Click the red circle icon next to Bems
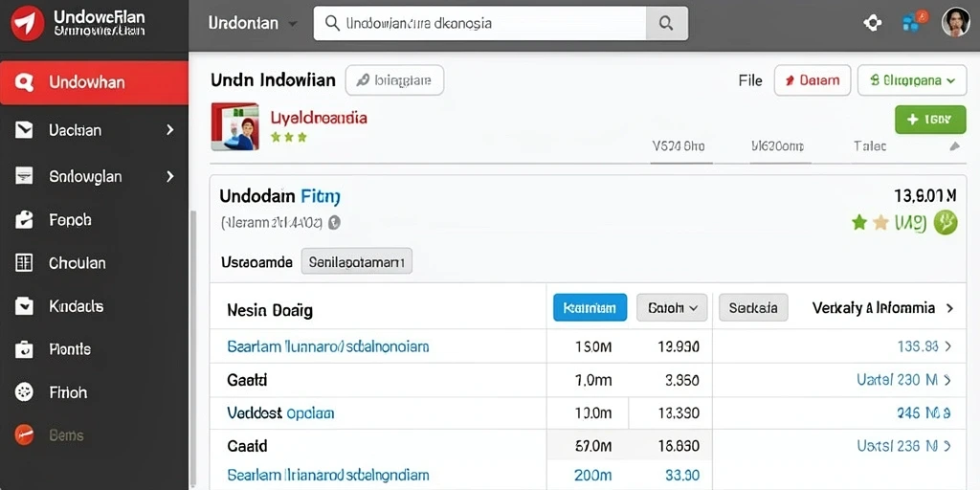 tap(24, 435)
